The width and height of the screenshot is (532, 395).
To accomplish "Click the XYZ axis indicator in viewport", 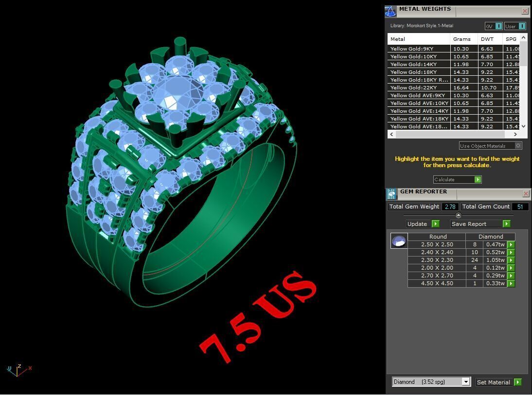I will (x=18, y=370).
